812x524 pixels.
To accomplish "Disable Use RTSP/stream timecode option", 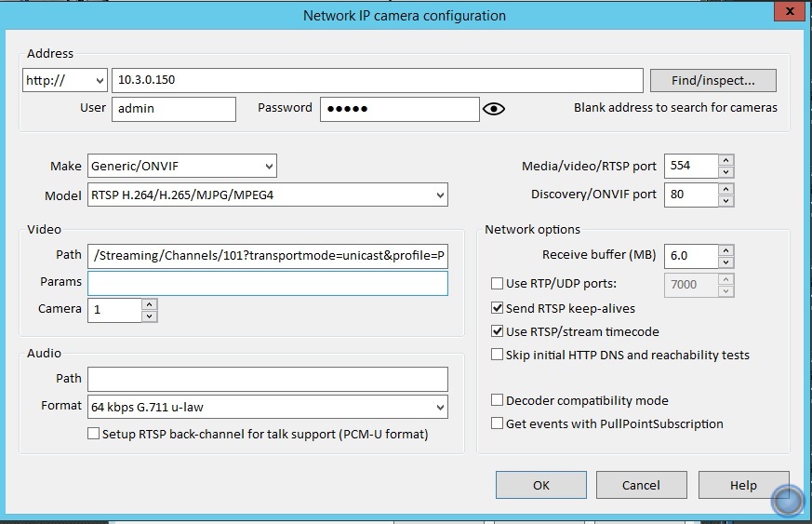I will coord(497,331).
